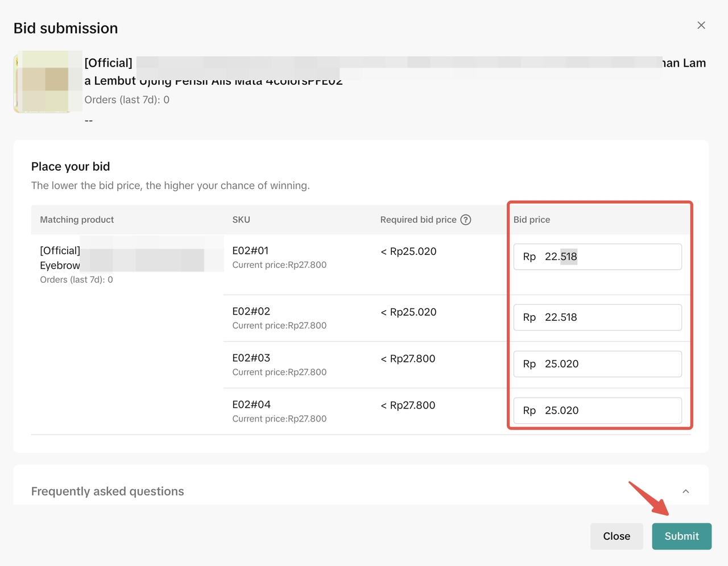Select the SKU E02#01 label

(x=250, y=251)
